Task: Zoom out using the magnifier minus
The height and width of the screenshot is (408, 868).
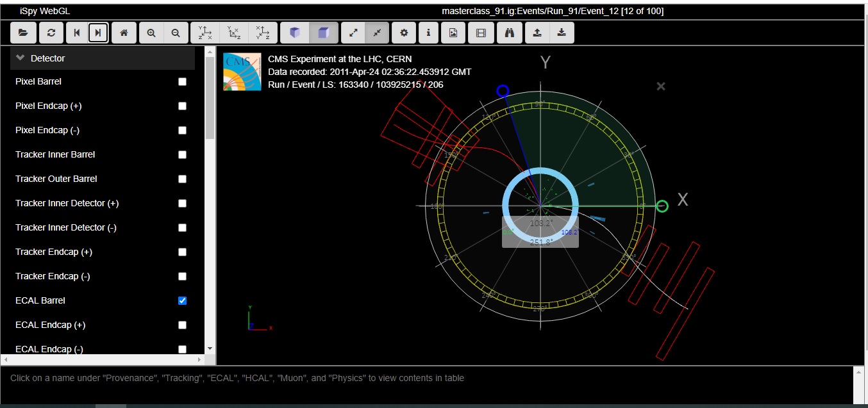Action: pos(176,33)
